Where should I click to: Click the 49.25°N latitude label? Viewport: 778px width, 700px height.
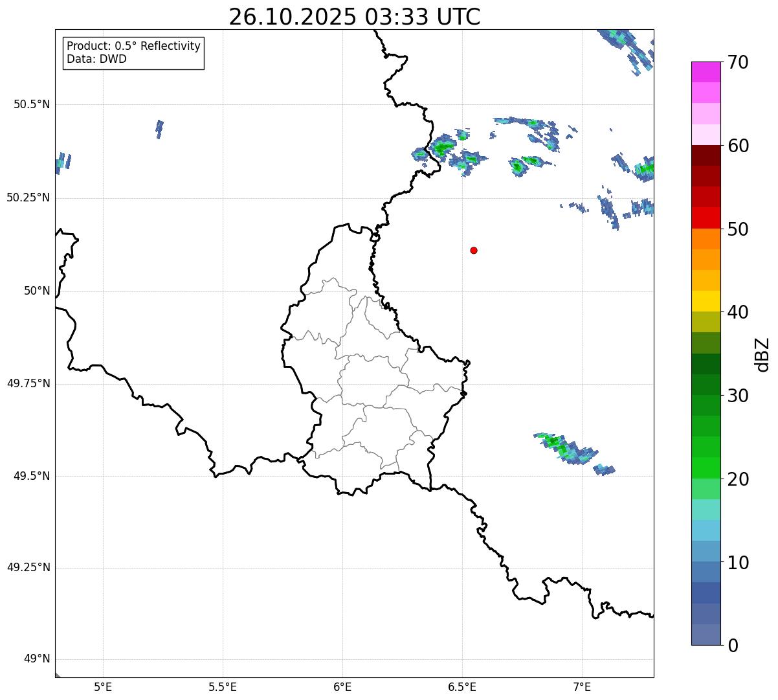point(28,568)
